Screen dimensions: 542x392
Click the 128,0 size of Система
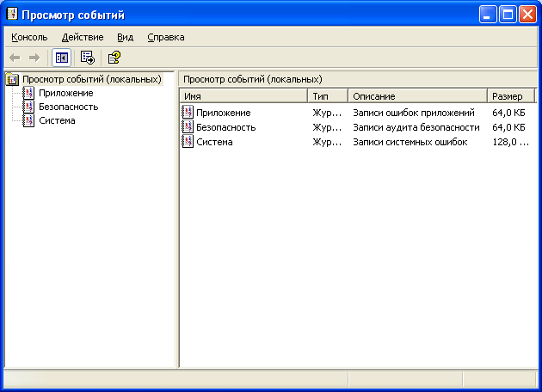pyautogui.click(x=511, y=142)
